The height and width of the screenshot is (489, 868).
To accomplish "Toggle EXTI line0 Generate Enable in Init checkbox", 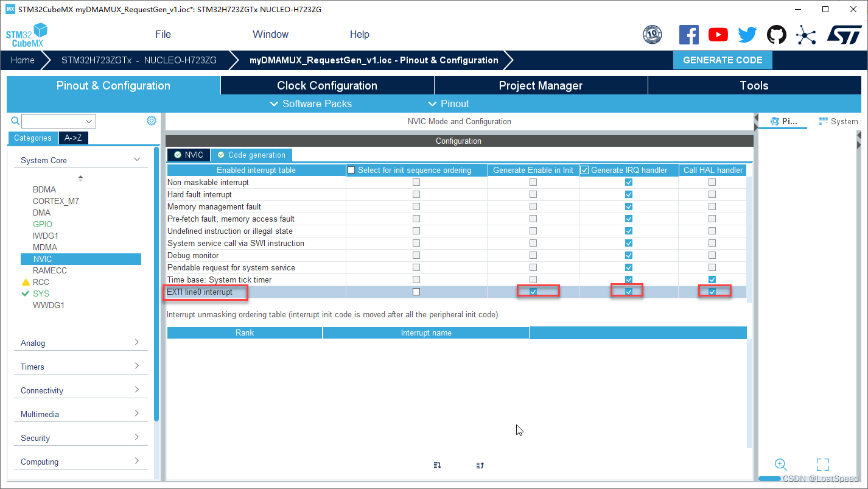I will (533, 292).
